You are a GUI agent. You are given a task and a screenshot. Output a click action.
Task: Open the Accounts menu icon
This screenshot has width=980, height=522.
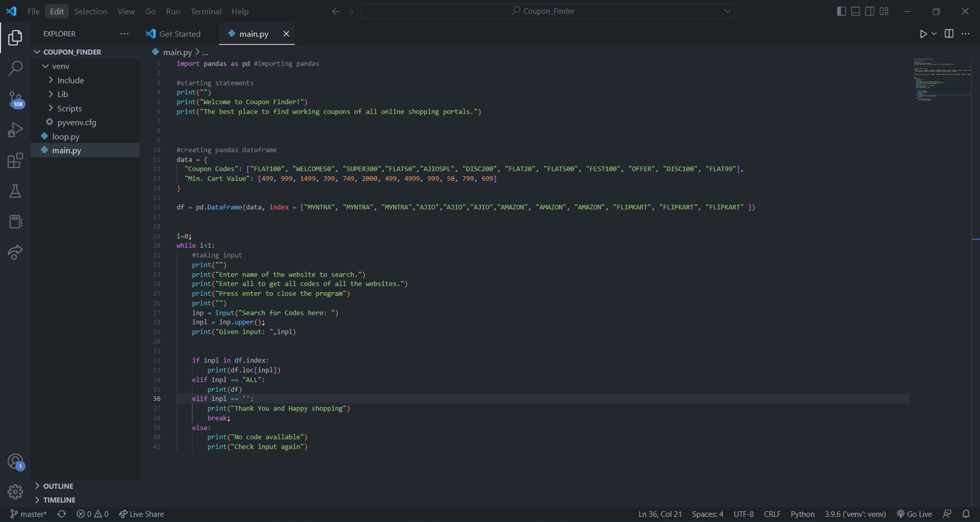[x=15, y=462]
